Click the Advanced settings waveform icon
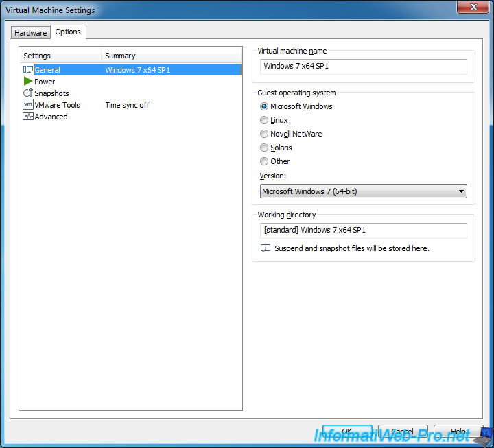Viewport: 494px width, 448px height. (28, 117)
